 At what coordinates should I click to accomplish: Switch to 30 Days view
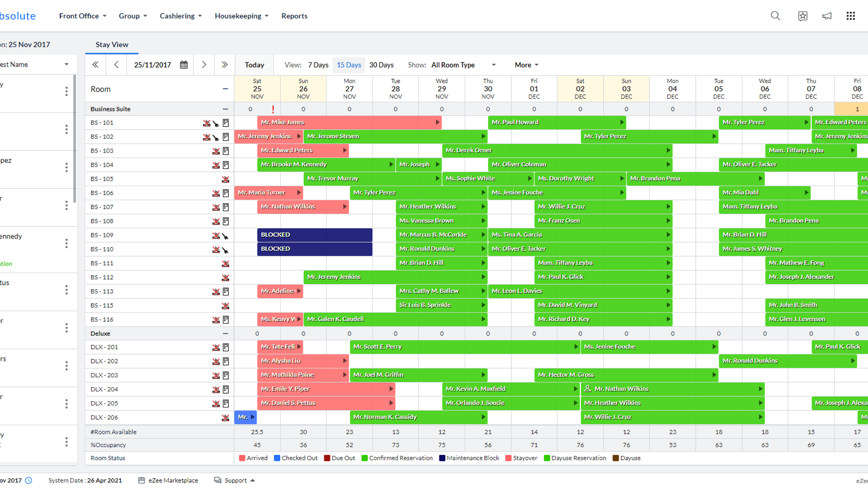coord(381,65)
